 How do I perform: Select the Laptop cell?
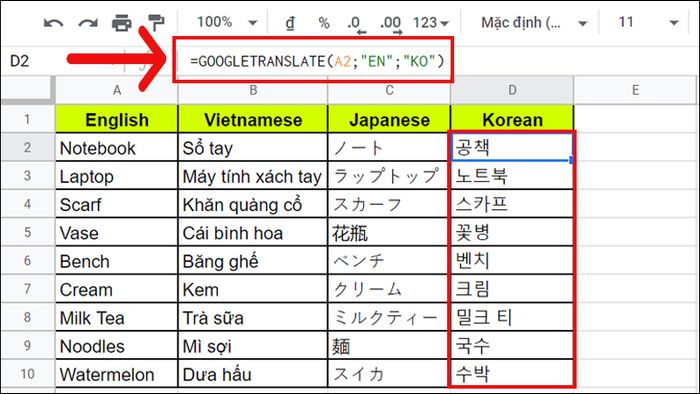pyautogui.click(x=117, y=176)
